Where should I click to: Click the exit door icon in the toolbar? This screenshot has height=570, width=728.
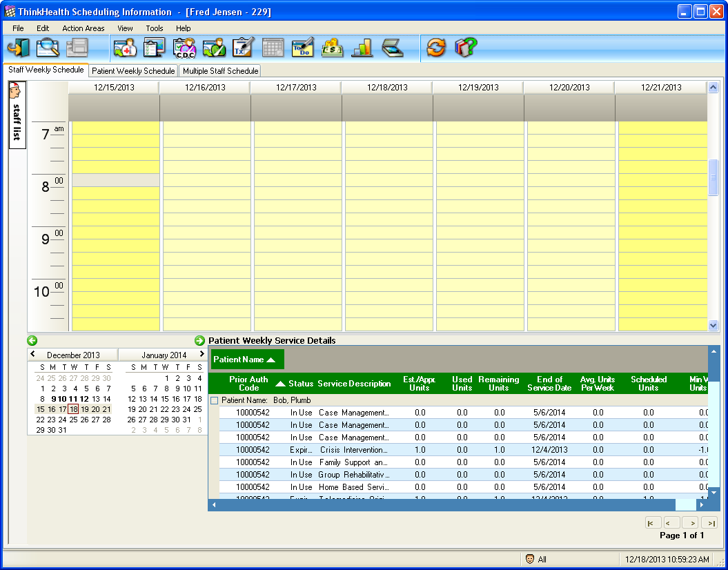[18, 48]
